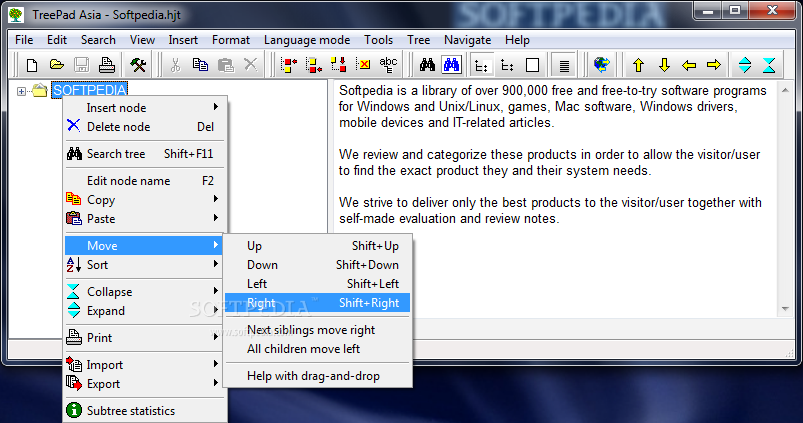Image resolution: width=803 pixels, height=423 pixels.
Task: Choose Edit node name entry
Action: [x=144, y=181]
